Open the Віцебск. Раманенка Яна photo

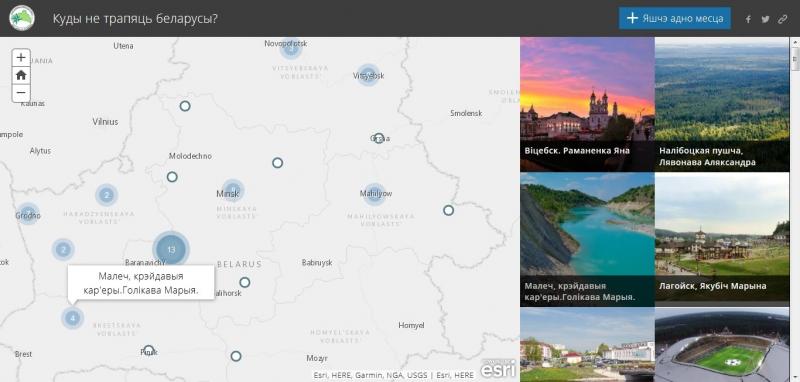[587, 104]
